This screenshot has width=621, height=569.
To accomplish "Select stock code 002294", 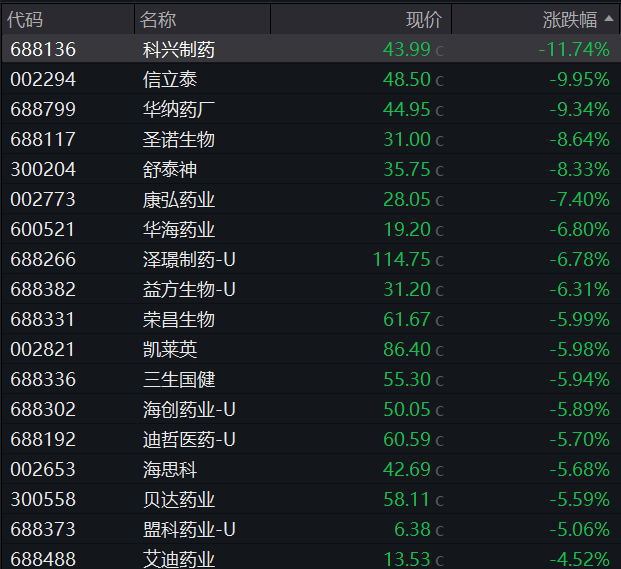I will pos(43,80).
